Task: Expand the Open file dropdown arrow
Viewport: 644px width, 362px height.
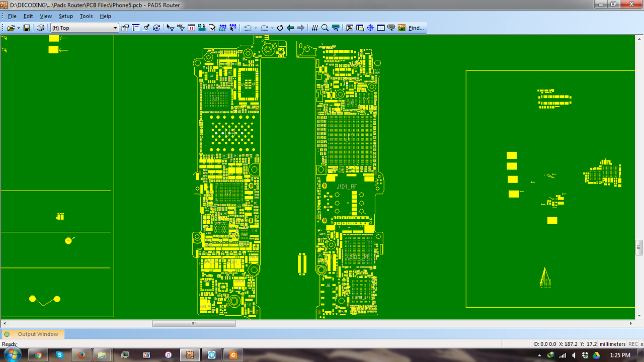Action: (x=19, y=28)
